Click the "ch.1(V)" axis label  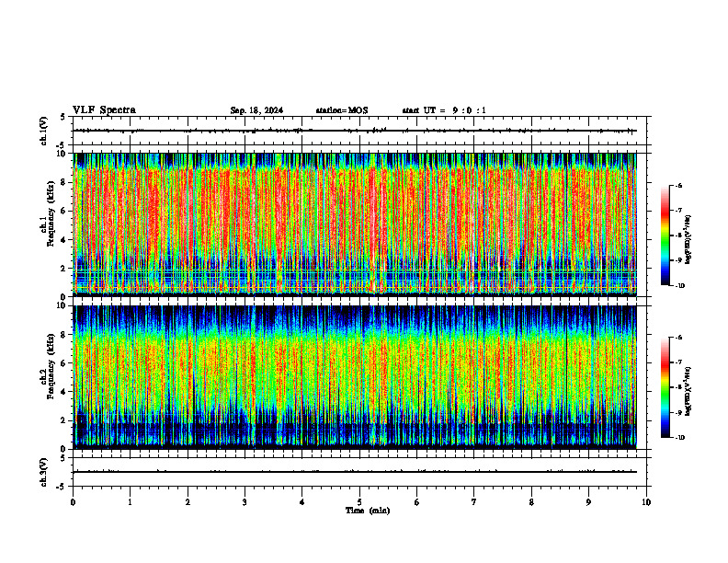pyautogui.click(x=44, y=131)
